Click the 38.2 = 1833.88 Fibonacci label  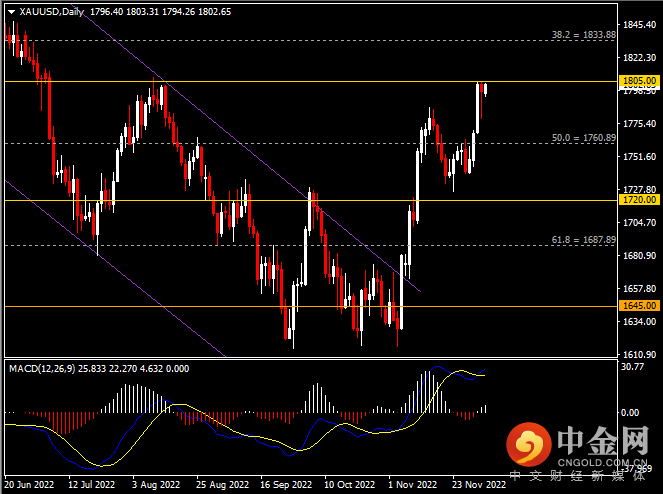(582, 34)
